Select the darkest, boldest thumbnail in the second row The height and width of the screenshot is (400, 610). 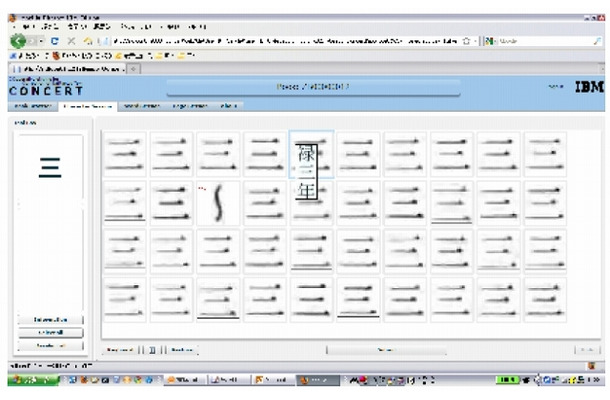(x=171, y=203)
